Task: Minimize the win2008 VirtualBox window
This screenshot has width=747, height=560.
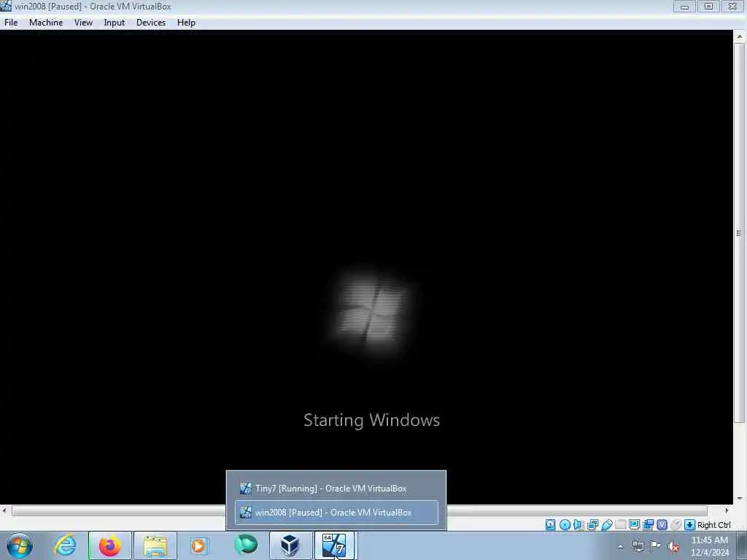Action: pos(684,6)
